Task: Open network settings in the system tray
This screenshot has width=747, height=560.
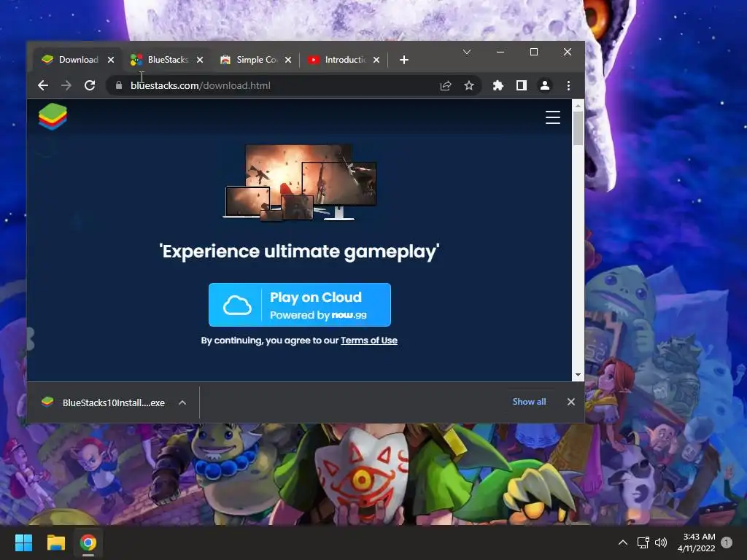Action: [643, 542]
